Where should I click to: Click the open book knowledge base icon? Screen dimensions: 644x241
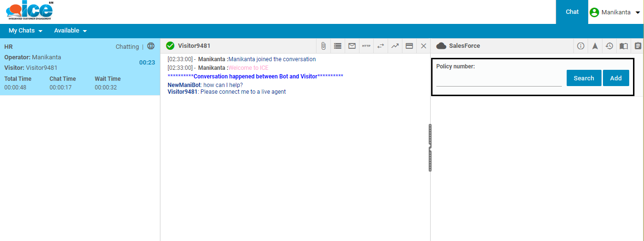[x=623, y=46]
